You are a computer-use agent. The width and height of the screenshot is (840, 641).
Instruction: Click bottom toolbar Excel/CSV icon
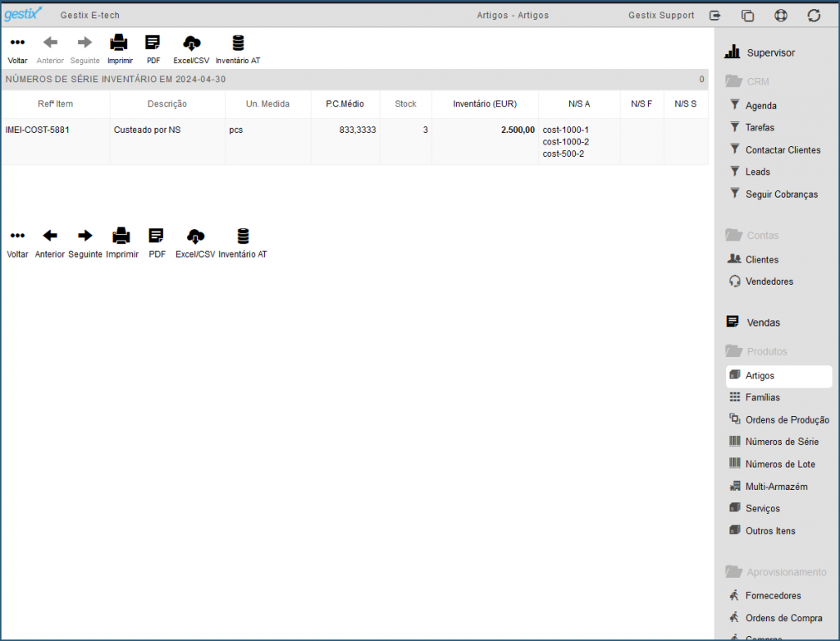pyautogui.click(x=195, y=236)
